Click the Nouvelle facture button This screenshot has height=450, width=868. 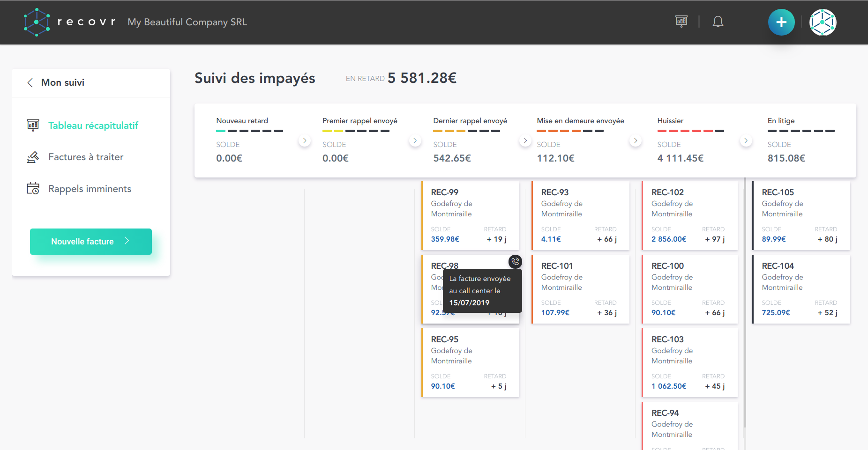(91, 242)
